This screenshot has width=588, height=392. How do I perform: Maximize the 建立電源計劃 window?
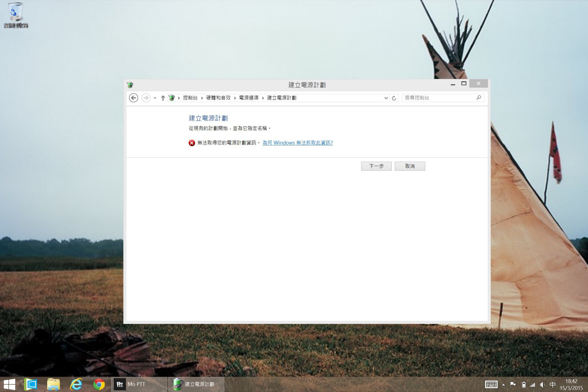coord(464,84)
